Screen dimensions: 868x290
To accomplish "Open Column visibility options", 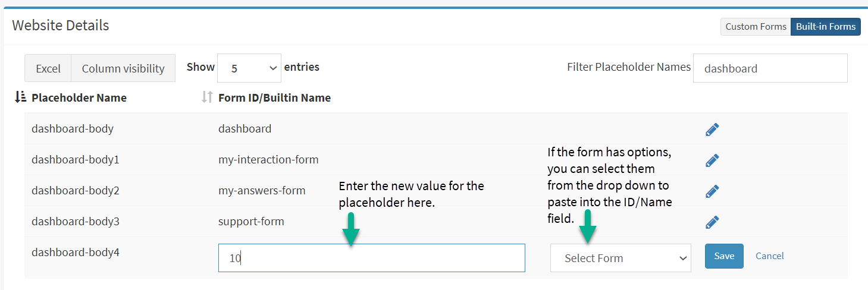I will pyautogui.click(x=123, y=68).
